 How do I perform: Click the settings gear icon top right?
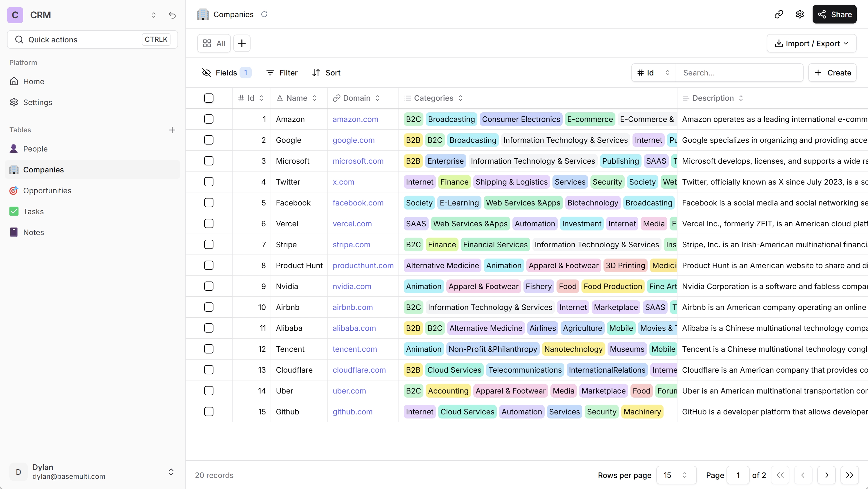tap(800, 14)
